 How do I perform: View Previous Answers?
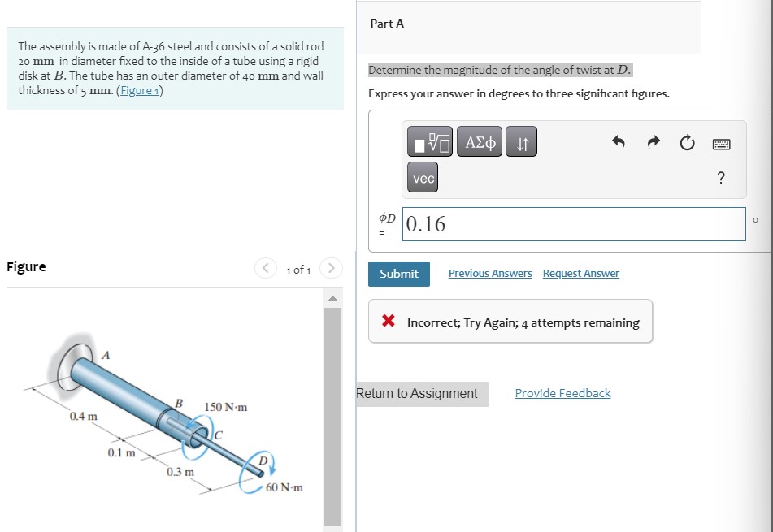point(490,273)
